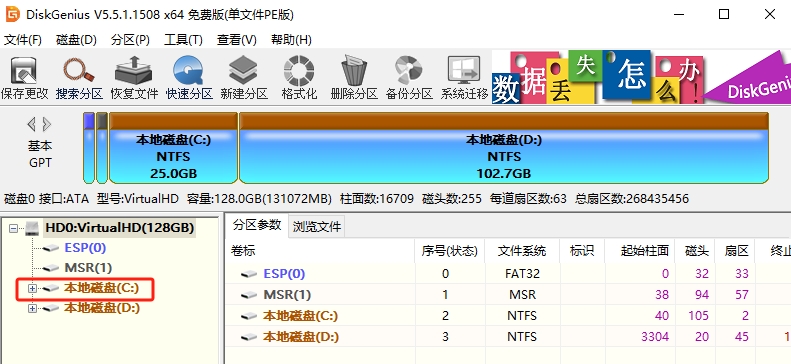This screenshot has height=364, width=791.
Task: Open Backup Partition (备份分区) tool
Action: [409, 78]
